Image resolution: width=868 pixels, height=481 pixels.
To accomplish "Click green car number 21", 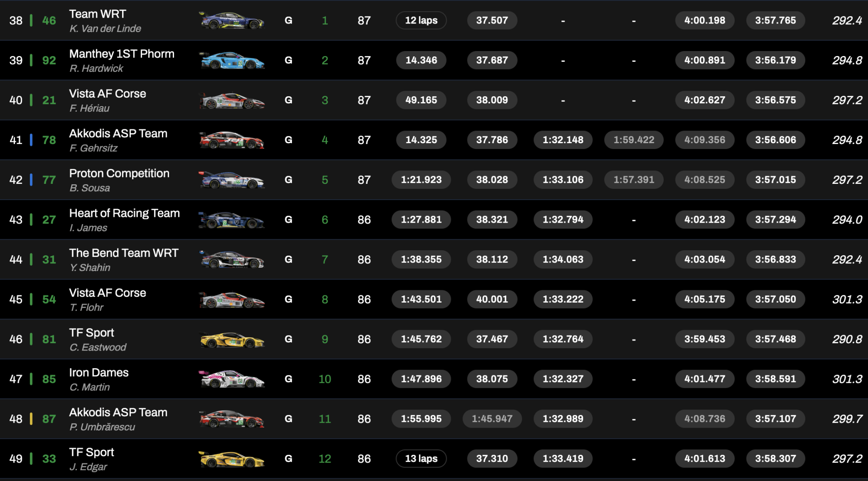I will point(49,100).
